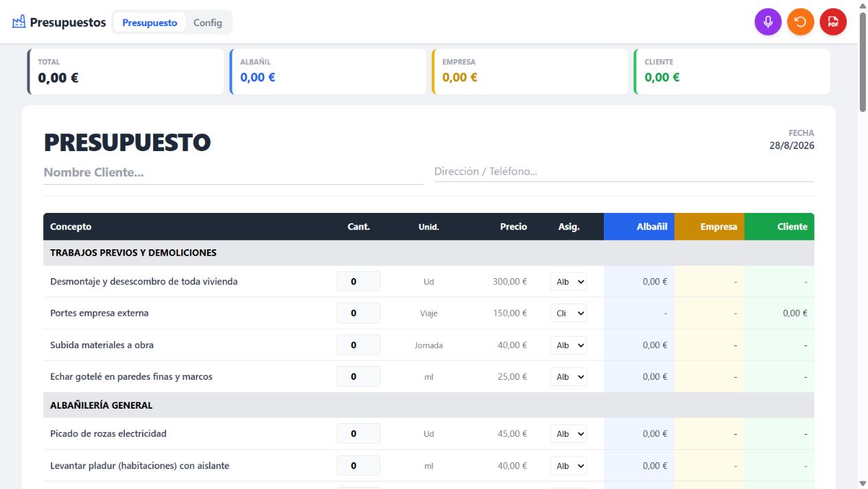Open Asig. dropdown for Desmontaje y desescombro
868x489 pixels.
coord(569,282)
